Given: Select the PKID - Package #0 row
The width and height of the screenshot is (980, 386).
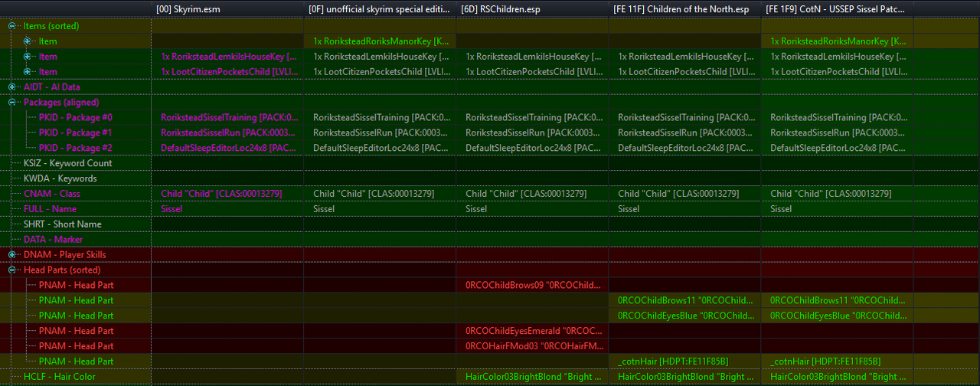Looking at the screenshot, I should click(75, 118).
